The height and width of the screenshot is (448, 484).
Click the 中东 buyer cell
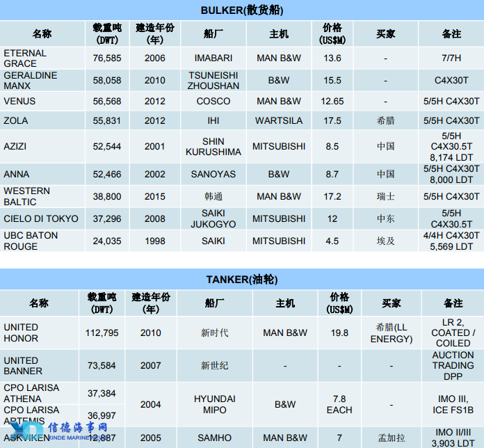[x=385, y=218]
